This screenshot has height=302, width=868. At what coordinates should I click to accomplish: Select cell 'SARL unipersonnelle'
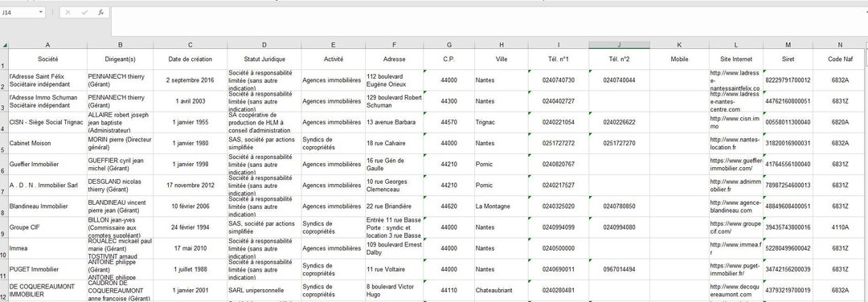point(264,291)
